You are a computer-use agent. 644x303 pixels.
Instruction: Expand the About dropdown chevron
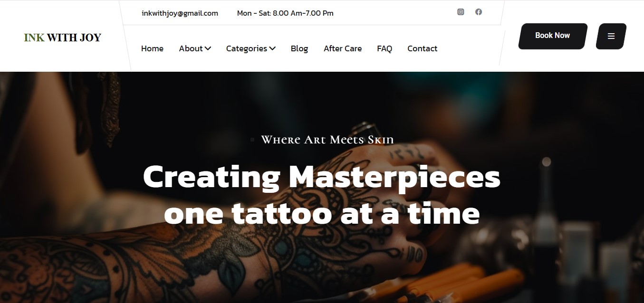[x=208, y=48]
